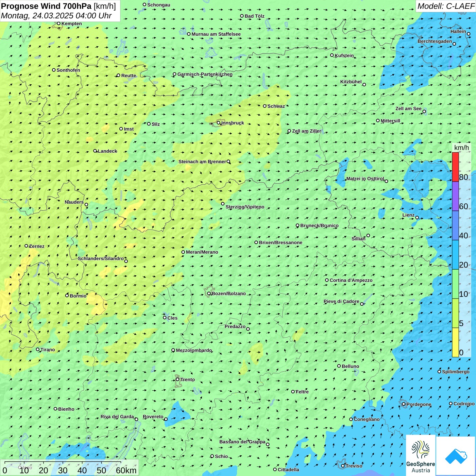Screen dimensions: 476x476
Task: Click the Kufstein city marker
Action: [332, 55]
